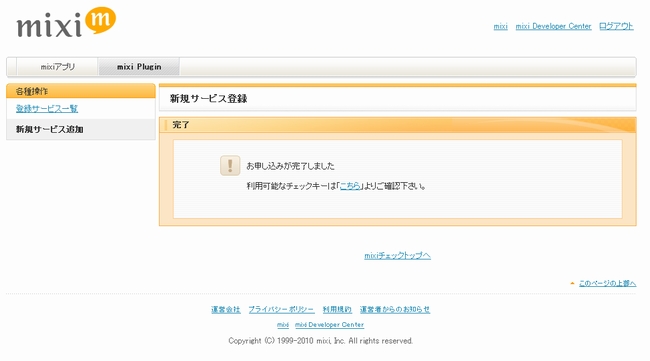The image size is (650, 361).
Task: Click the exclamation notice icon
Action: point(230,166)
